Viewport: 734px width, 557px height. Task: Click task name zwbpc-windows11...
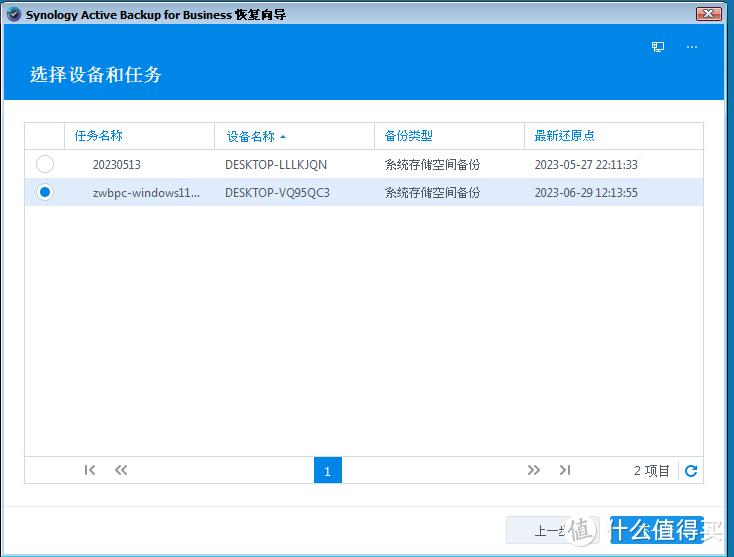[146, 193]
